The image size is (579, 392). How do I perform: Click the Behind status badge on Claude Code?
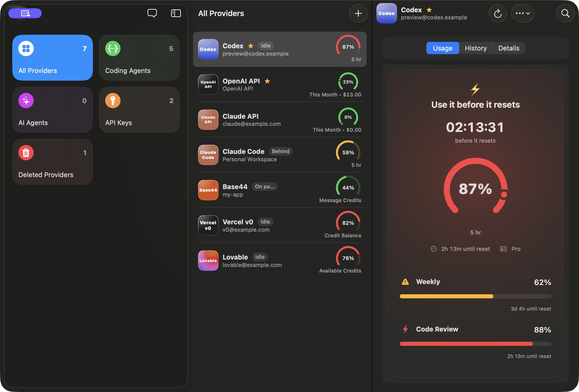[x=281, y=151]
